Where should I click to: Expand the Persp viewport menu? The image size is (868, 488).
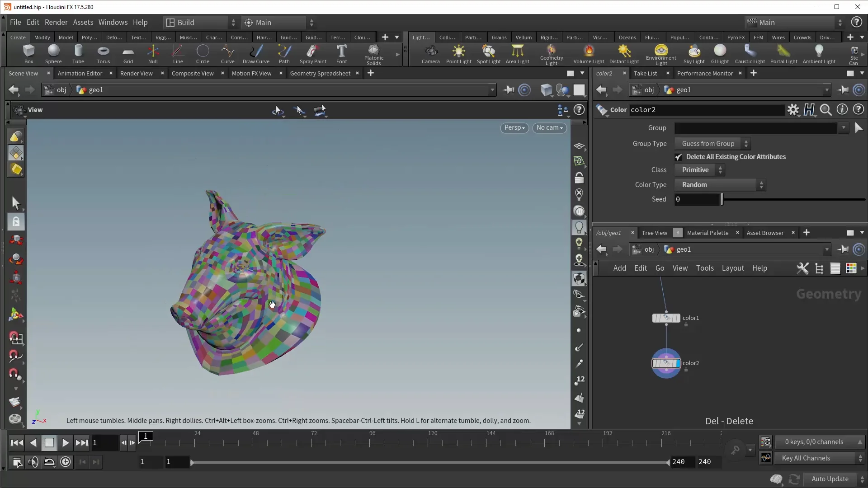tap(514, 128)
